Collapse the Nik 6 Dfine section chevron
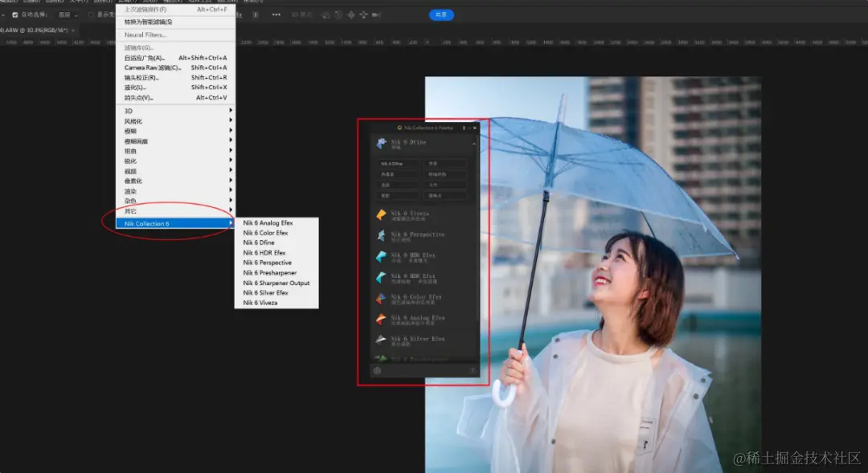Image resolution: width=868 pixels, height=473 pixels. click(x=473, y=144)
